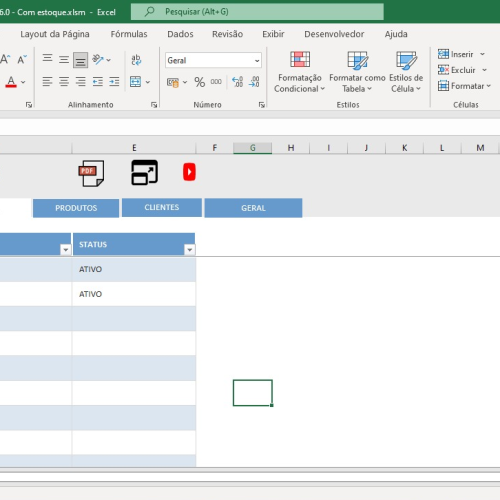Click the red YouTube play icon
The height and width of the screenshot is (500, 500).
pyautogui.click(x=189, y=172)
